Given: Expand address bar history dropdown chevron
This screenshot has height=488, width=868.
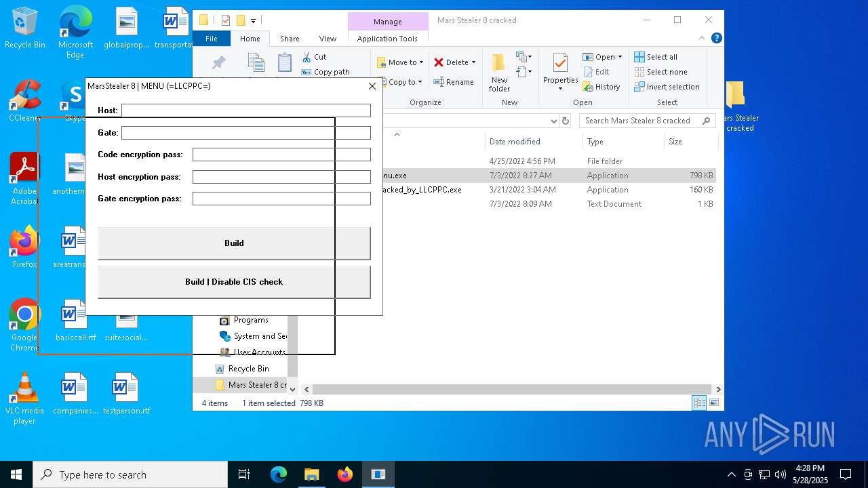Looking at the screenshot, I should 553,121.
